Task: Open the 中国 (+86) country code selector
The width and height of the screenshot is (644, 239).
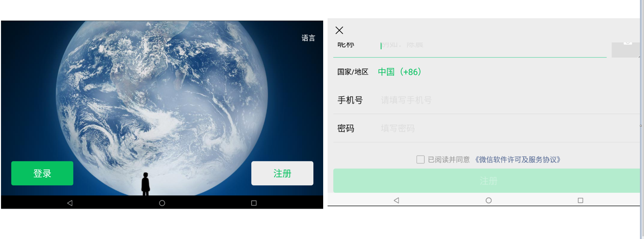Action: 399,72
